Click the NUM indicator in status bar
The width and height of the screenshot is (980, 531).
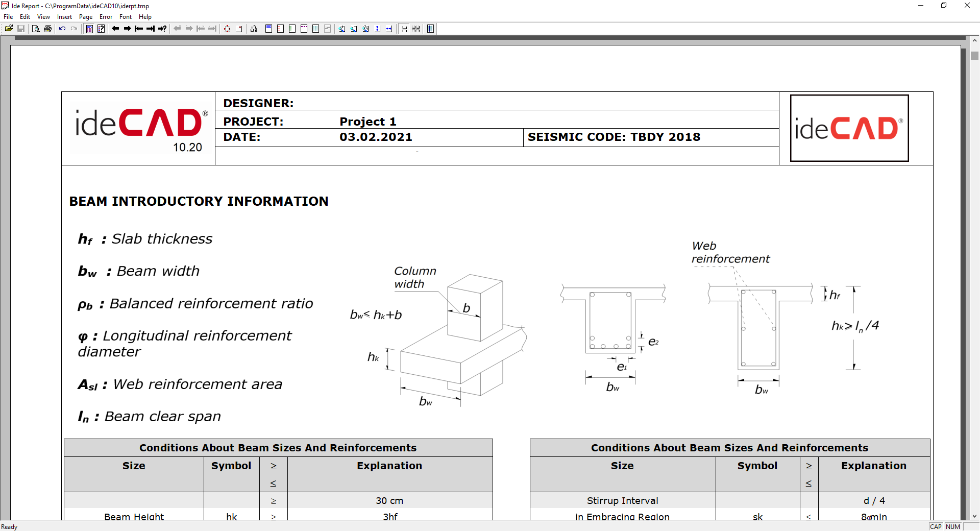[953, 527]
